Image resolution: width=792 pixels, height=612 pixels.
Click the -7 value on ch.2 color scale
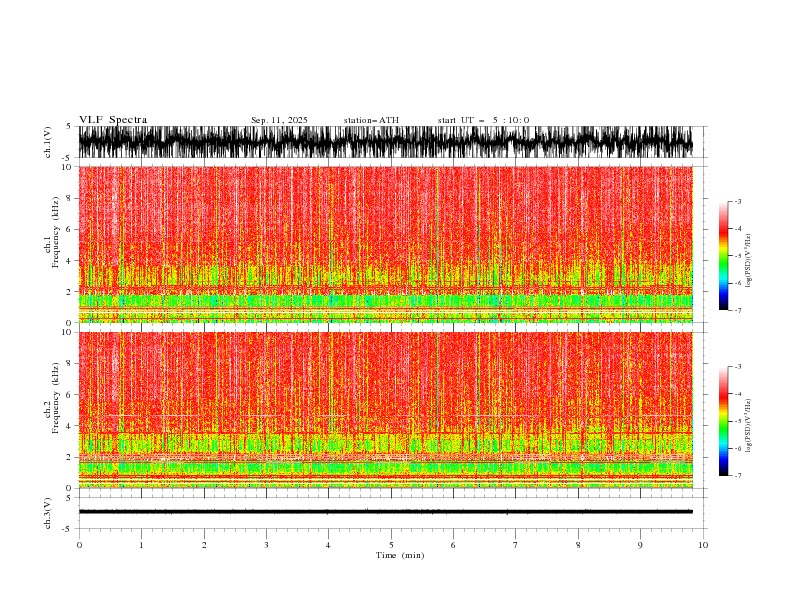(x=737, y=476)
